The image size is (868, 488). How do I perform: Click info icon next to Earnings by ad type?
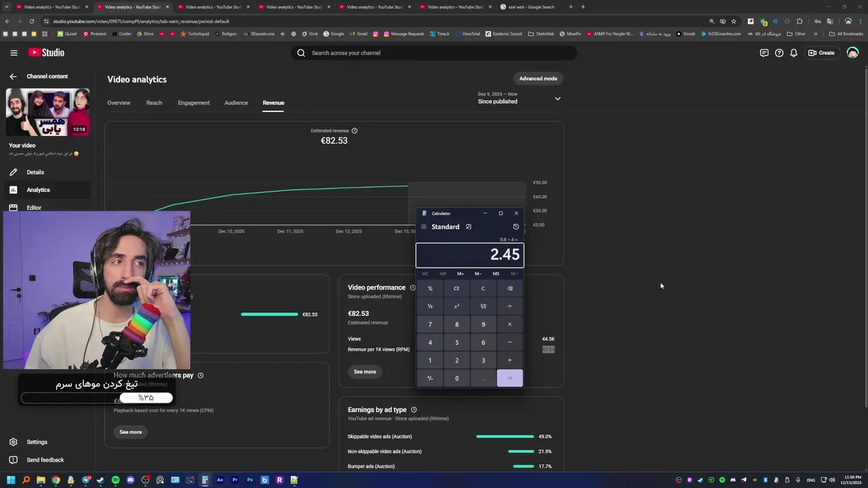(x=414, y=410)
